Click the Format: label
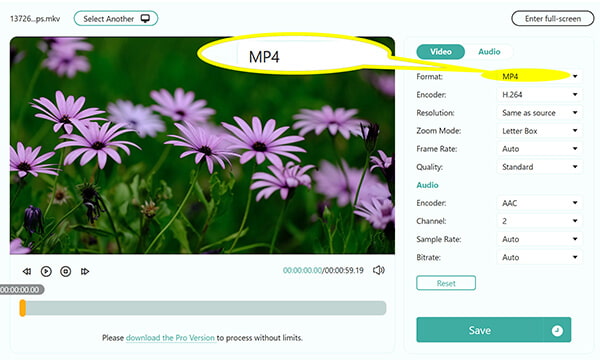 click(x=429, y=77)
